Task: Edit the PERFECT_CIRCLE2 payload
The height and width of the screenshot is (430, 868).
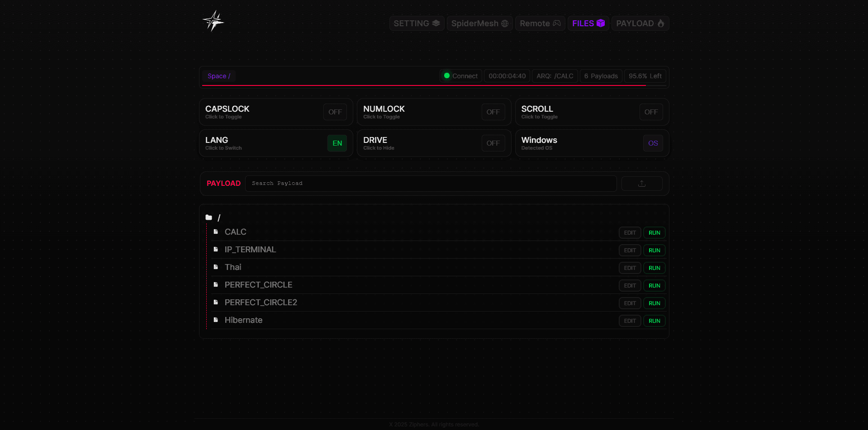Action: point(630,303)
